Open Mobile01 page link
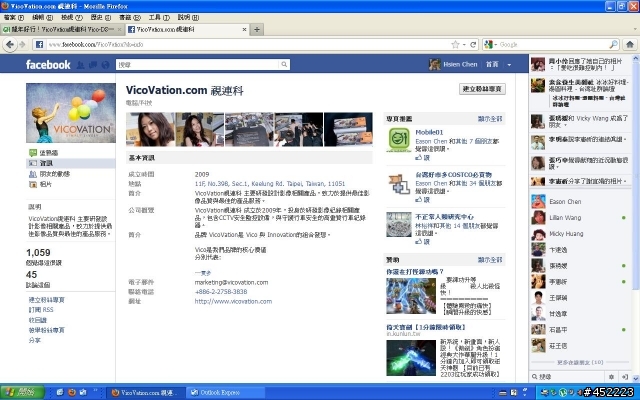The width and height of the screenshot is (640, 400). click(429, 132)
